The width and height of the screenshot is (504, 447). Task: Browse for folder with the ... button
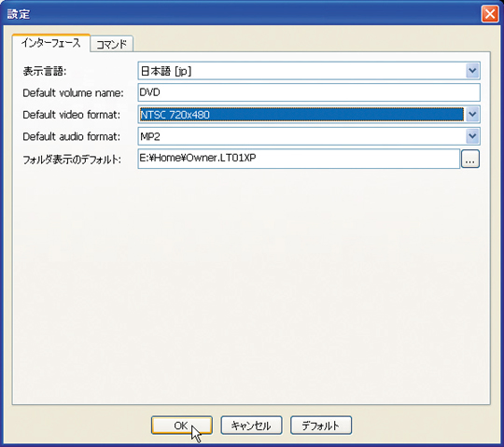point(470,159)
